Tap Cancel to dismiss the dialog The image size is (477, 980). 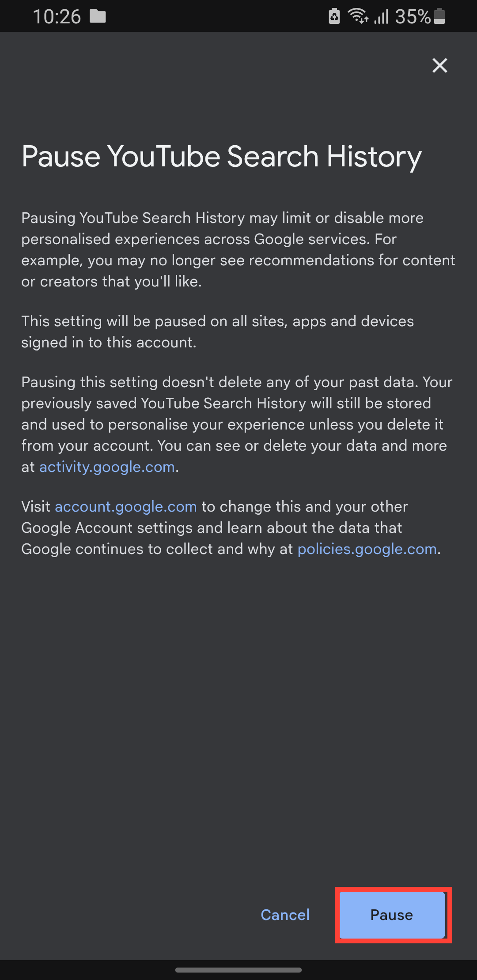(x=285, y=915)
